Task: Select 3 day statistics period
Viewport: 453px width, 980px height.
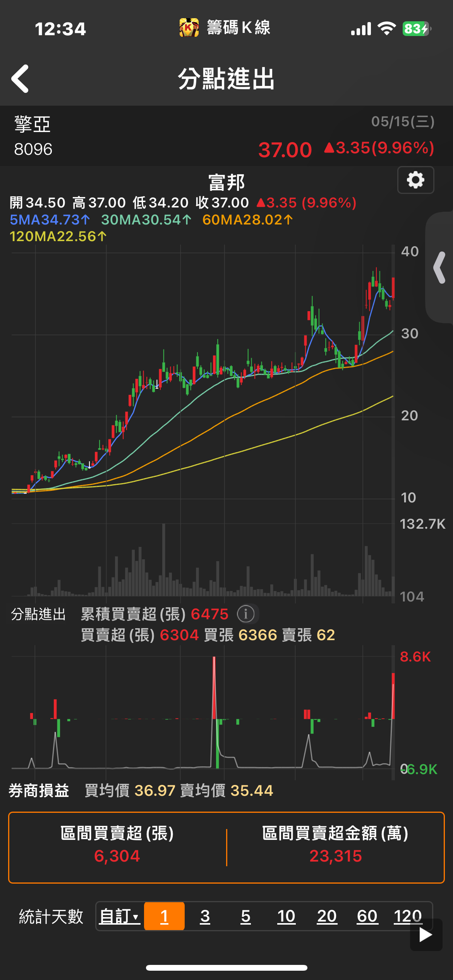Action: pos(205,917)
